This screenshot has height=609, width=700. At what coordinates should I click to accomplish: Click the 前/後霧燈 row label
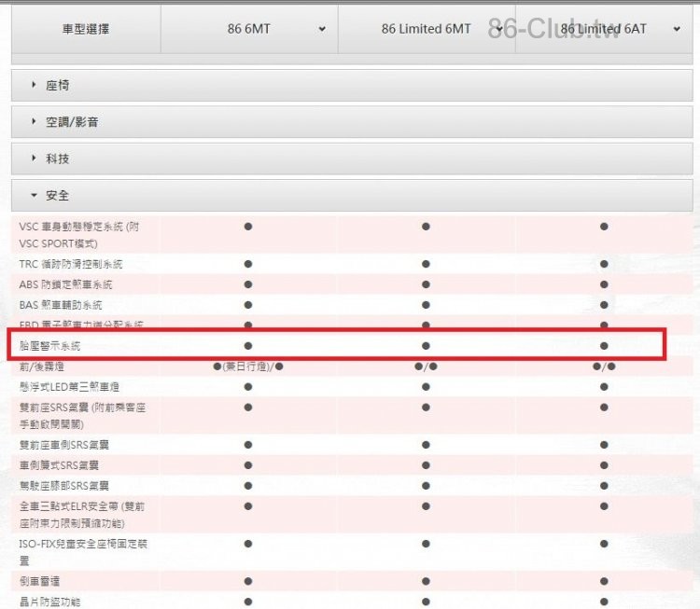44,367
